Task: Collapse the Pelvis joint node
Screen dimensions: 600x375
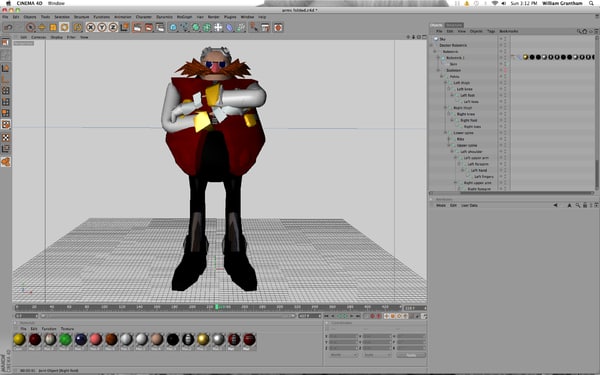Action: coord(442,77)
